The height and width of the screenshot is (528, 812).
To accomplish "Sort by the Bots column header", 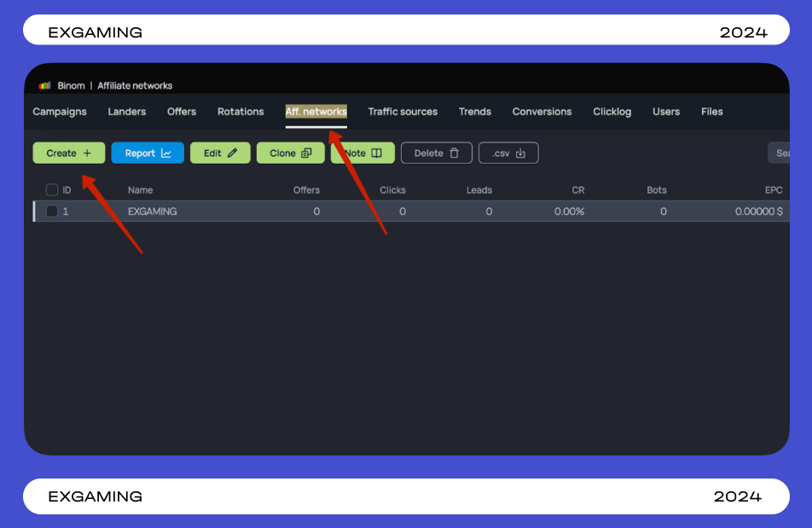I will 657,190.
